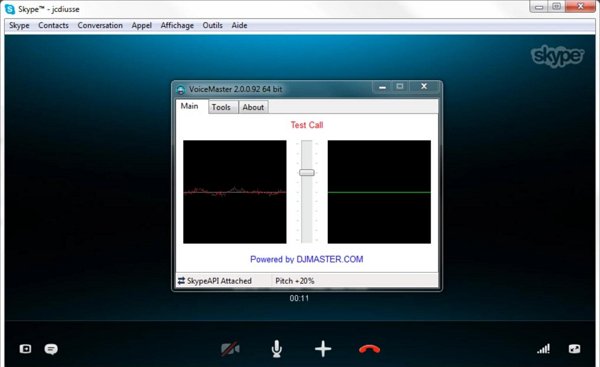Click the Skype logo in title bar
Viewport: 600px width, 367px height.
10,9
